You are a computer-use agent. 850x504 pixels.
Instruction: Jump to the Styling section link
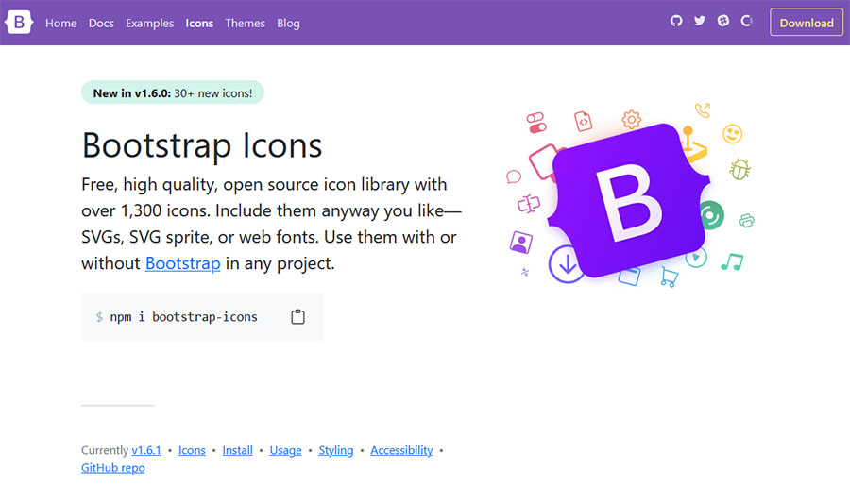pos(335,450)
